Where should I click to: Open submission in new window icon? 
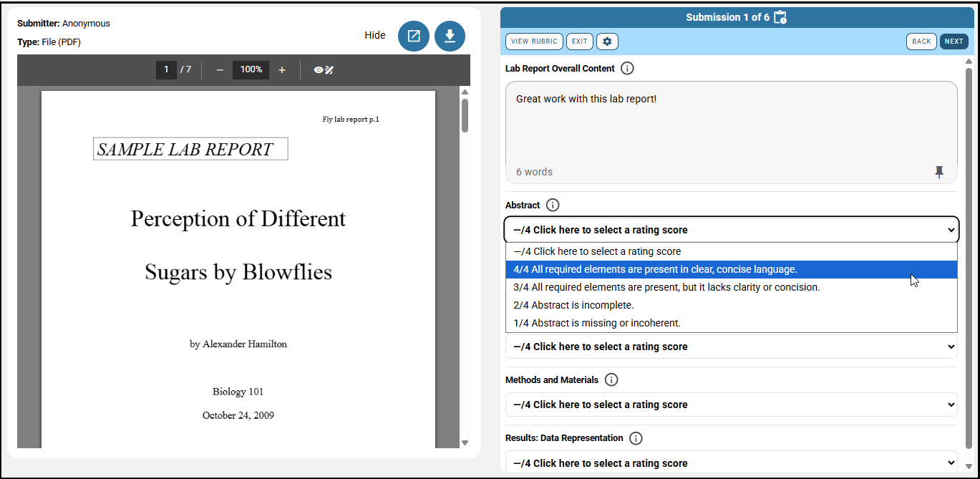414,36
